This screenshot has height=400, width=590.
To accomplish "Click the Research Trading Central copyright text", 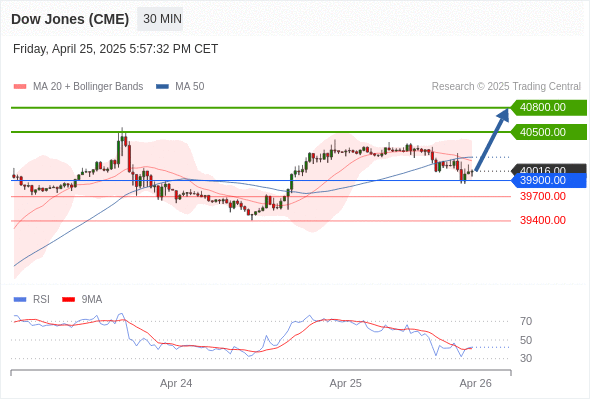I will (506, 87).
